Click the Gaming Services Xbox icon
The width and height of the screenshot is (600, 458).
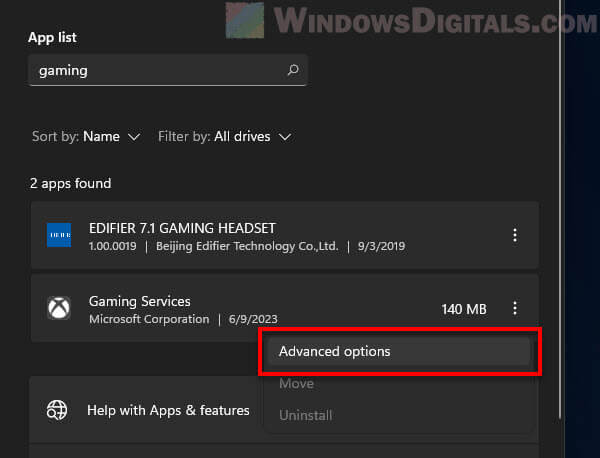[x=59, y=308]
